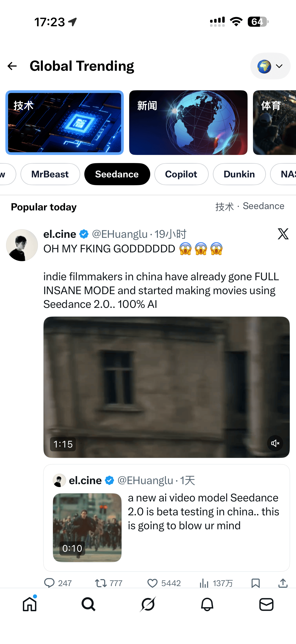This screenshot has width=296, height=644.
Task: Go to the Home tab
Action: click(x=30, y=604)
